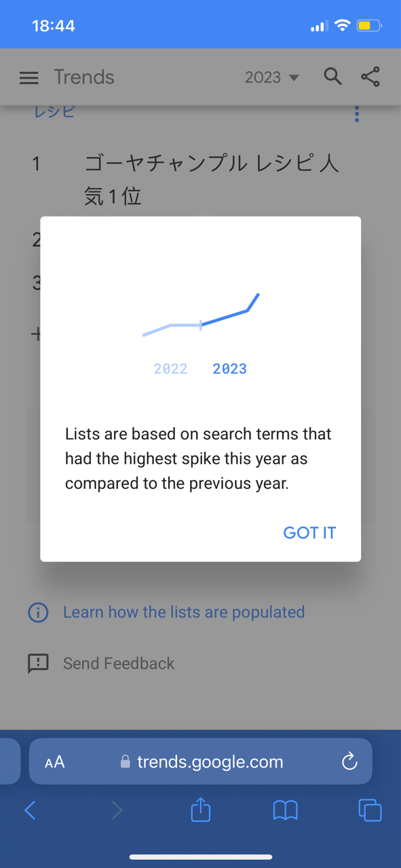Tap the search magnifier icon
Screen dimensions: 401x868
(x=332, y=77)
